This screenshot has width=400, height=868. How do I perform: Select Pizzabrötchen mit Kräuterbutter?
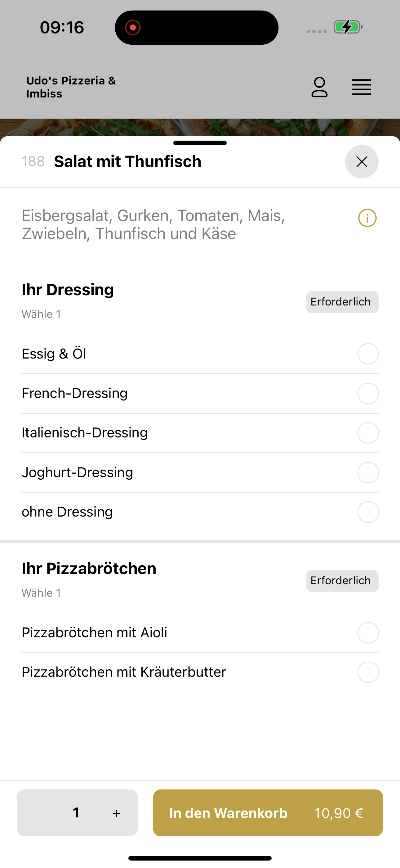click(200, 672)
